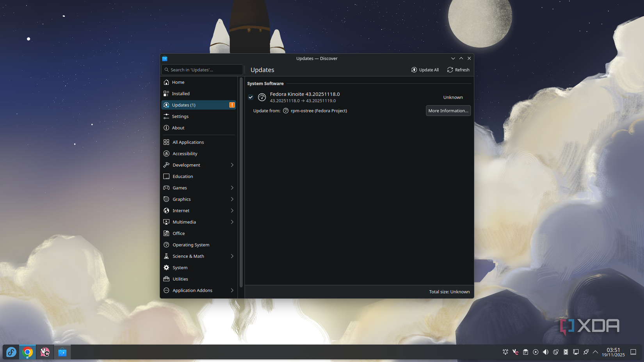Select the Games category icon
Screen dimensions: 644x362
coord(167,188)
